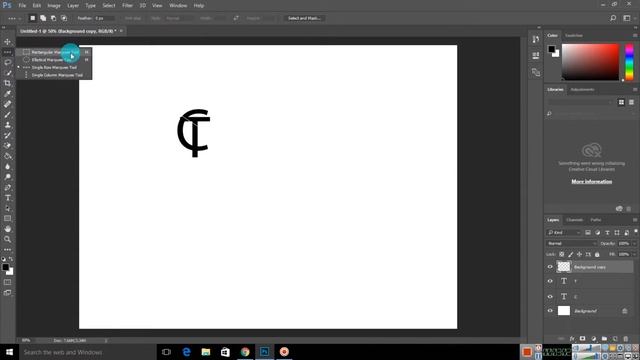The height and width of the screenshot is (360, 640).
Task: Toggle the type layer filter
Action: pyautogui.click(x=607, y=233)
